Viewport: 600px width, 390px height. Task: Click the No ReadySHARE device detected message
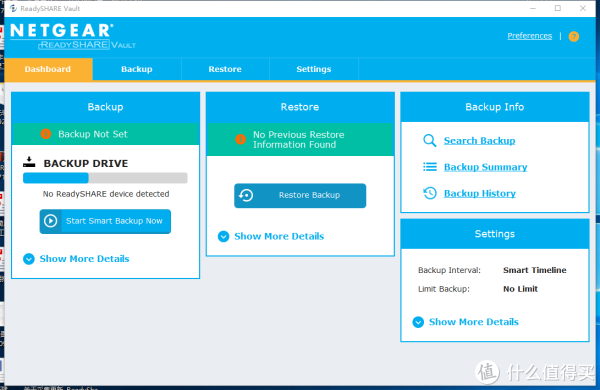tap(106, 194)
